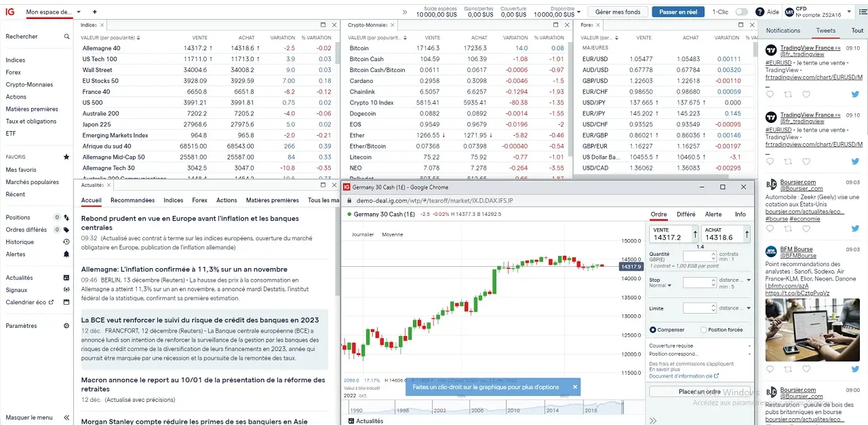This screenshot has width=868, height=425.
Task: Click double-chevron at bottom of order ticket
Action: (x=652, y=421)
